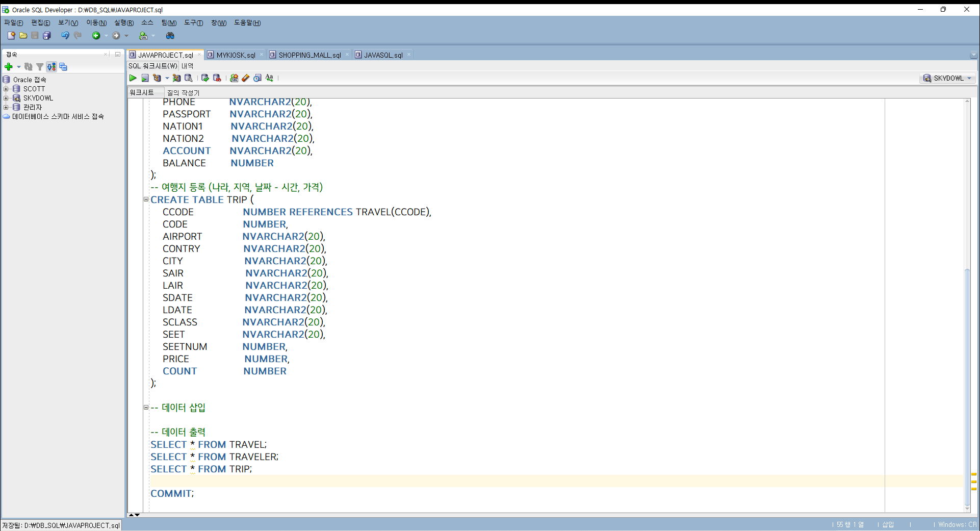
Task: Save all files with the multi-disk icon
Action: [47, 36]
